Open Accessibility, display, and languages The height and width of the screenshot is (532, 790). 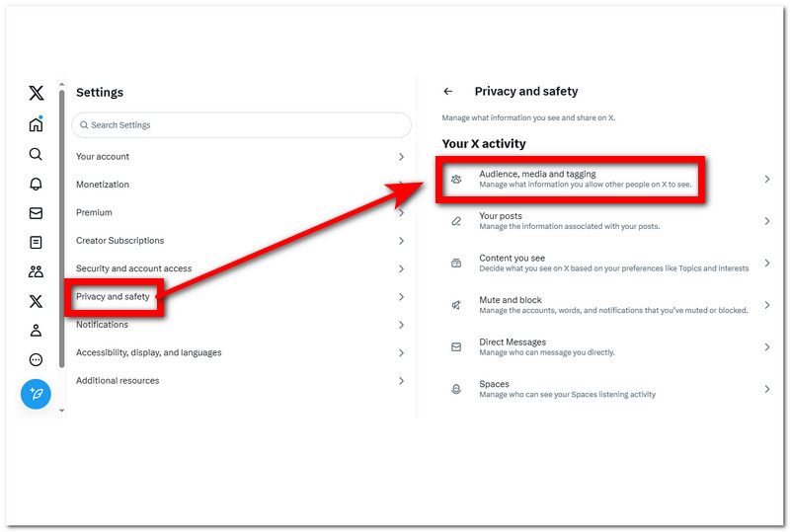coord(148,352)
